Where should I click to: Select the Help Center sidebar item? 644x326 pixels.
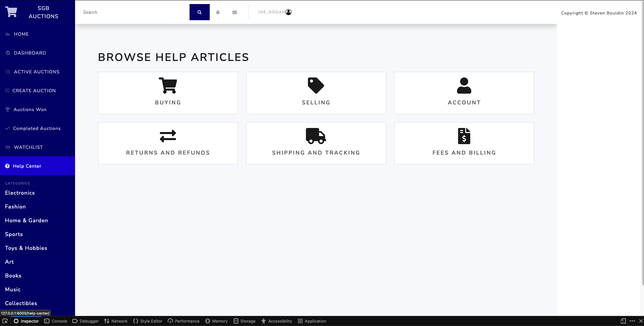pos(37,166)
